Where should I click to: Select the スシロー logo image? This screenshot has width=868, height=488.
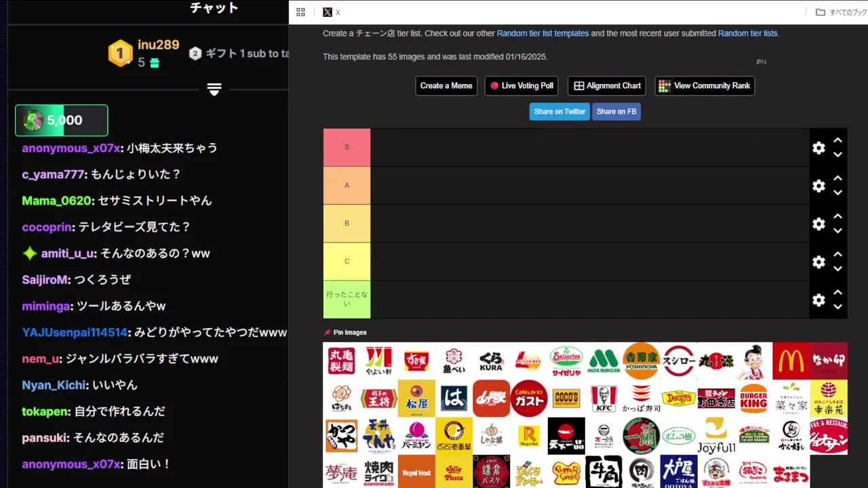[679, 361]
